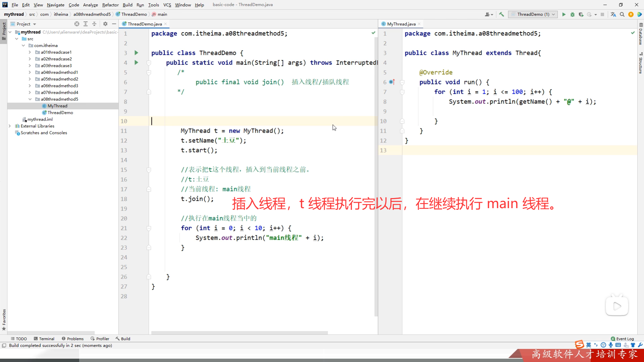The height and width of the screenshot is (362, 644).
Task: Open the Refactor menu
Action: pyautogui.click(x=110, y=5)
